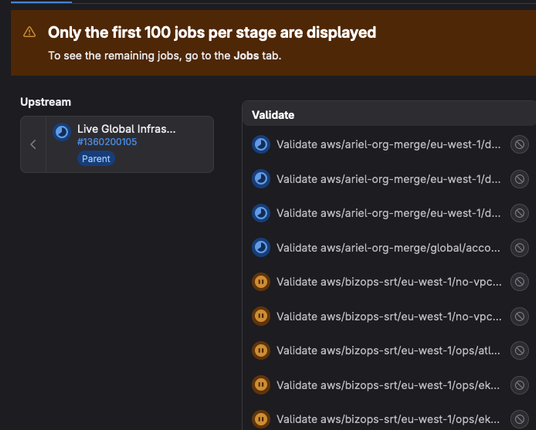This screenshot has width=536, height=430.
Task: Open the Live Global Infras... pipeline title
Action: (x=126, y=129)
